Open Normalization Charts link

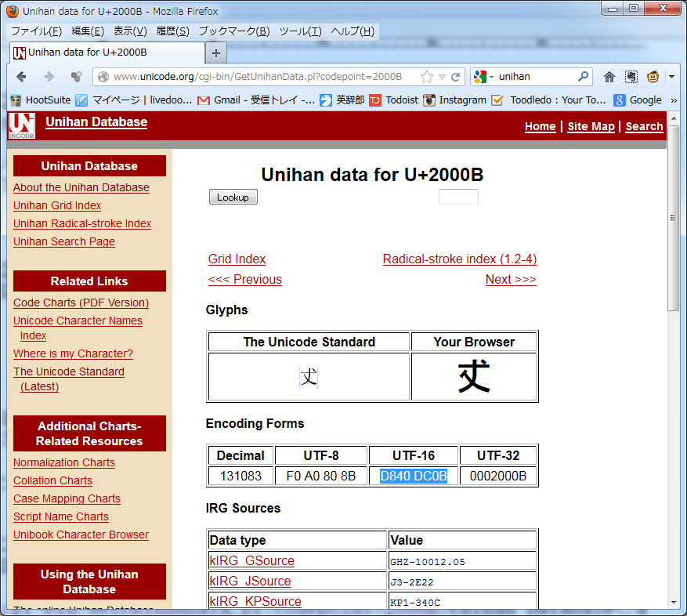point(64,463)
